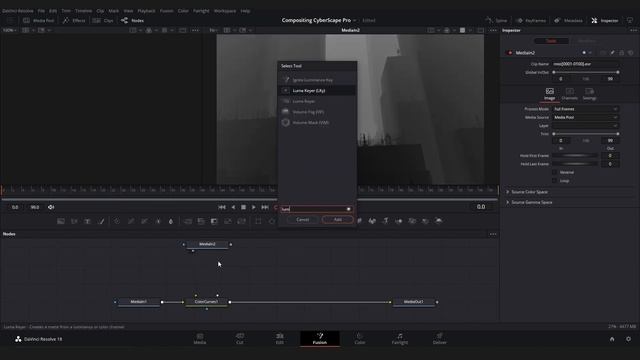Switch to the Modifiers tab in Inspector
Image resolution: width=640 pixels, height=360 pixels.
point(587,41)
